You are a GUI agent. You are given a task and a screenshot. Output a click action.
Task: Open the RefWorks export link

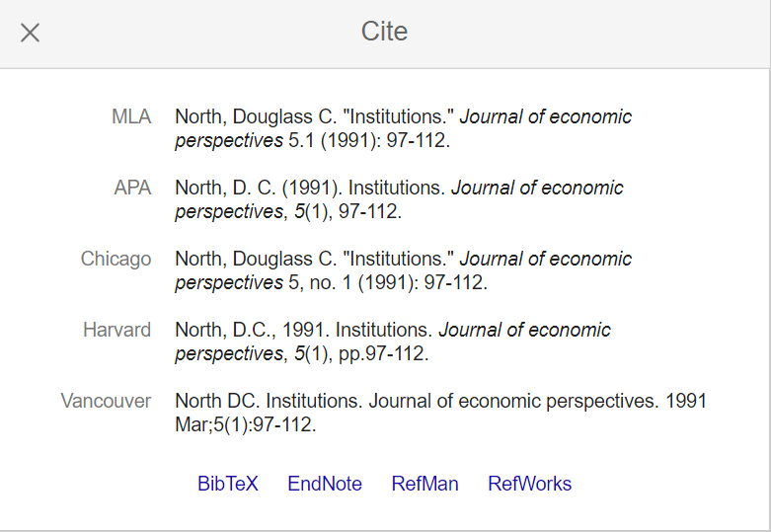point(529,484)
